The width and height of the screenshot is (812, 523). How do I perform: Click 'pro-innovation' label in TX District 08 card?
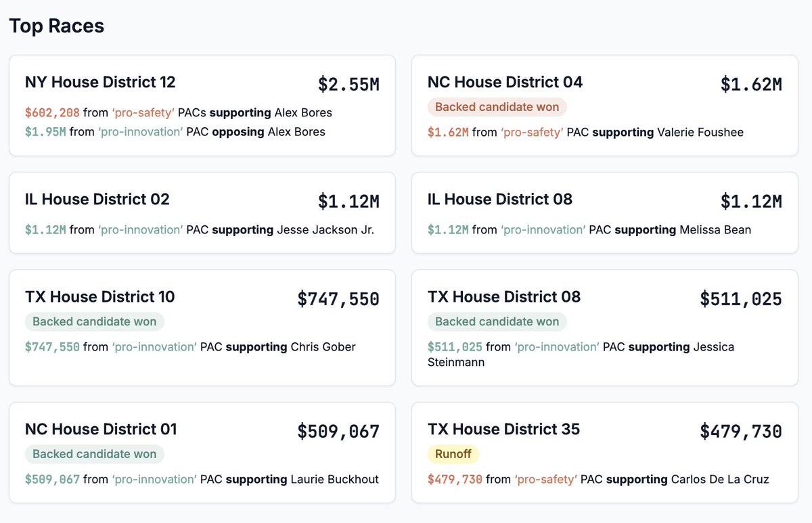point(557,347)
